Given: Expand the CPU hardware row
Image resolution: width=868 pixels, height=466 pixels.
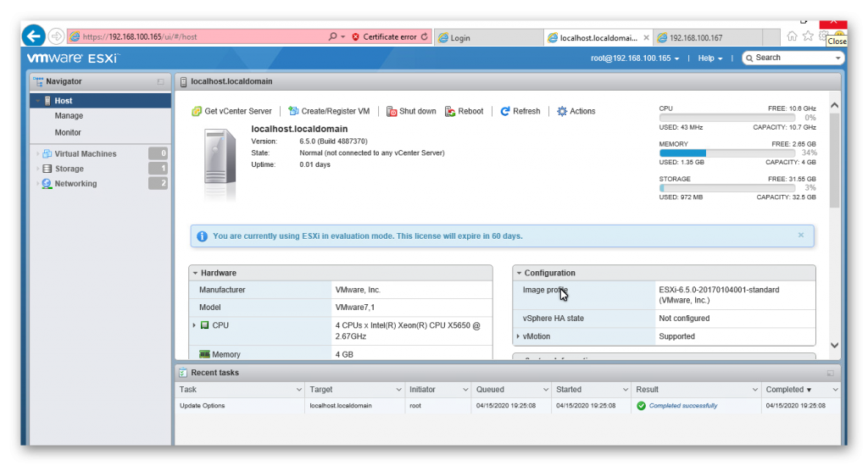Looking at the screenshot, I should (x=194, y=325).
